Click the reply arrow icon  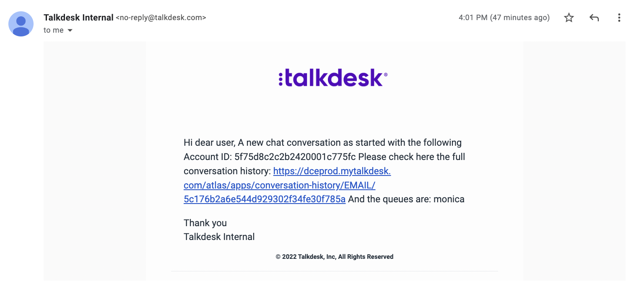(594, 18)
